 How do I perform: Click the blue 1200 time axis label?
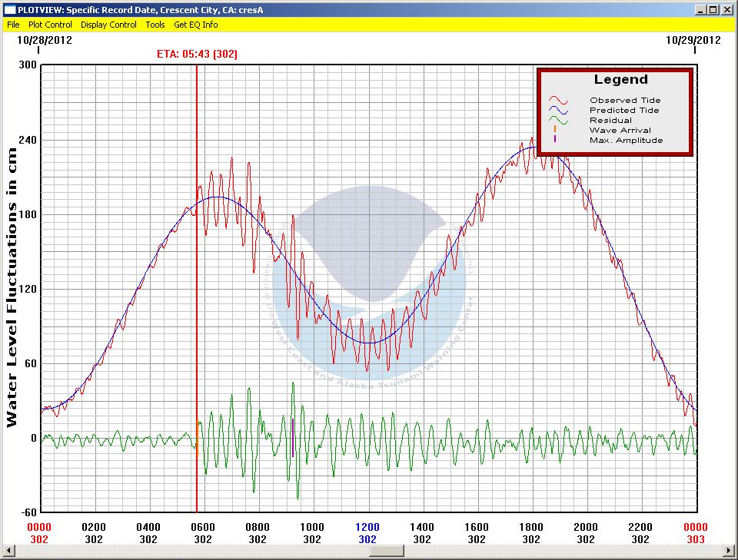367,527
